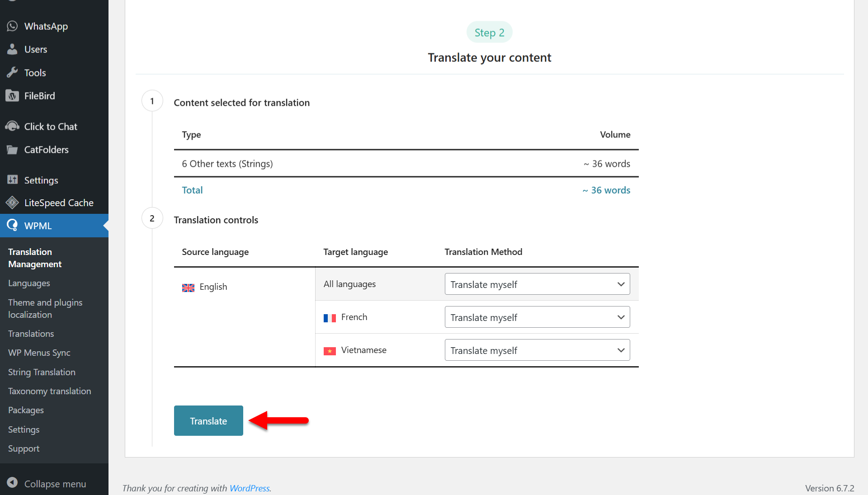This screenshot has width=868, height=495.
Task: Click the Tools wrench icon
Action: 12,72
